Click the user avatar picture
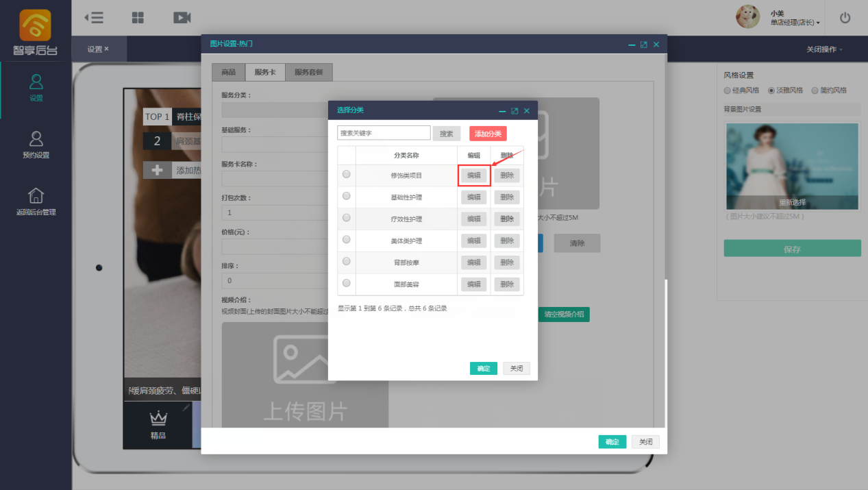The image size is (868, 490). coord(748,17)
